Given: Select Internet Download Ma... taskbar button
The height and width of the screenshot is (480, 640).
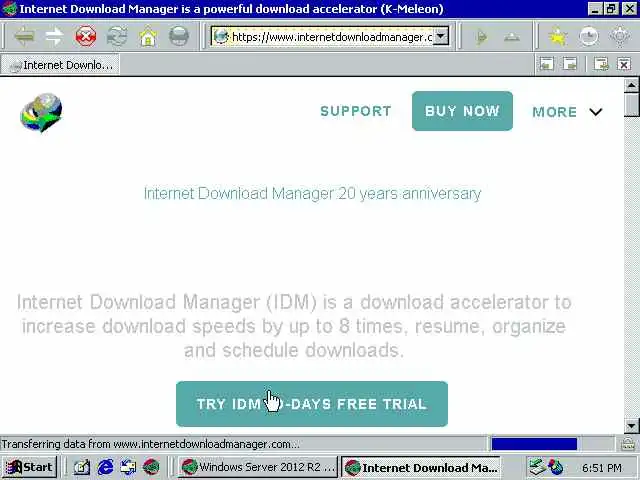Looking at the screenshot, I should 420,467.
